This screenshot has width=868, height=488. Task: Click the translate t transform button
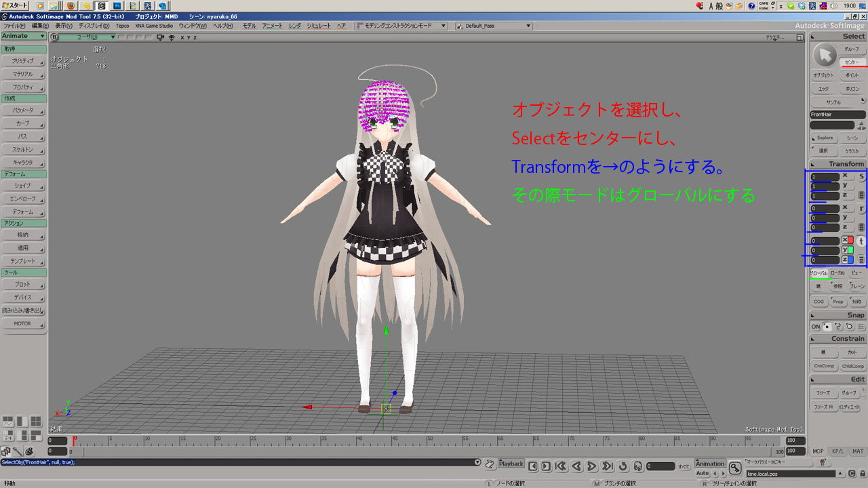point(862,241)
